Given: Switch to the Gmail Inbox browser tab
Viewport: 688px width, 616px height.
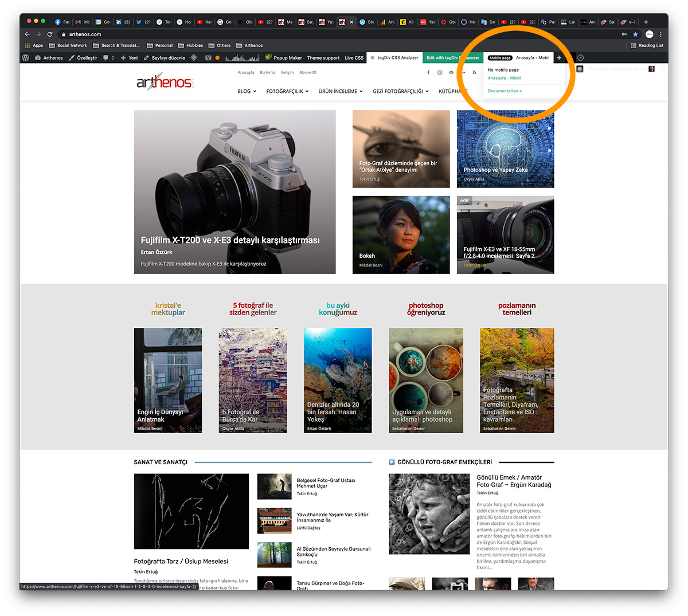Looking at the screenshot, I should (83, 22).
